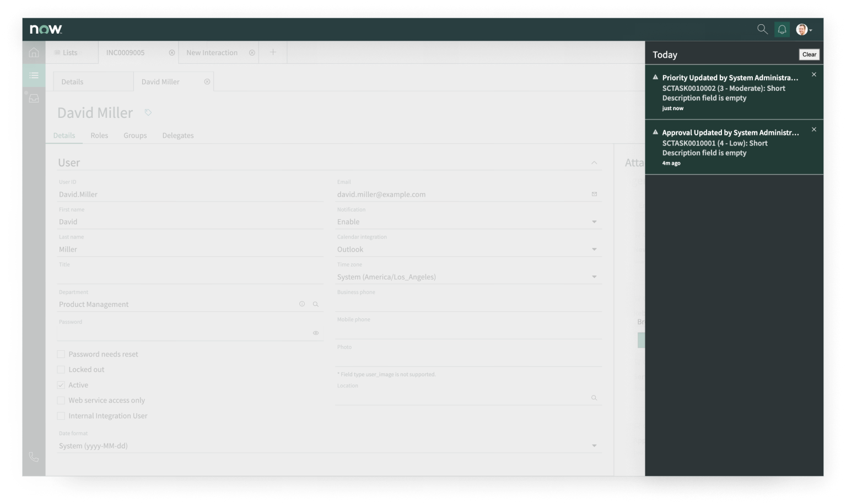Click the phone icon in sidebar bottom

[34, 457]
